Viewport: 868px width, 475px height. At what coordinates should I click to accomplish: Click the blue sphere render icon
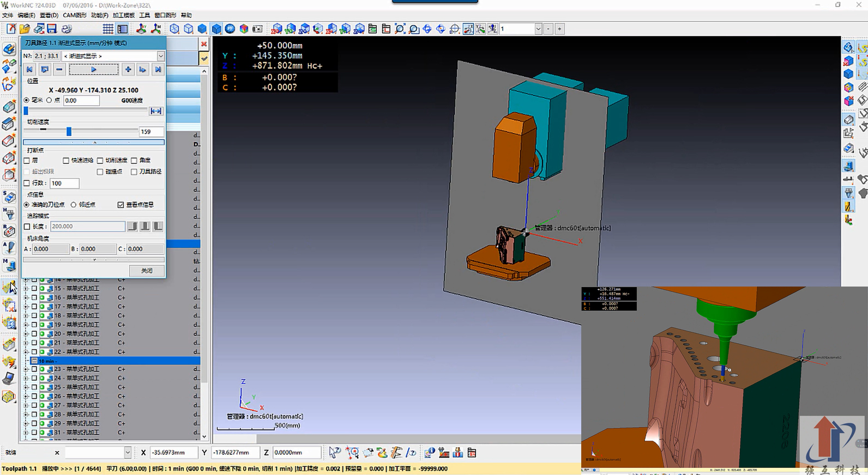click(230, 29)
